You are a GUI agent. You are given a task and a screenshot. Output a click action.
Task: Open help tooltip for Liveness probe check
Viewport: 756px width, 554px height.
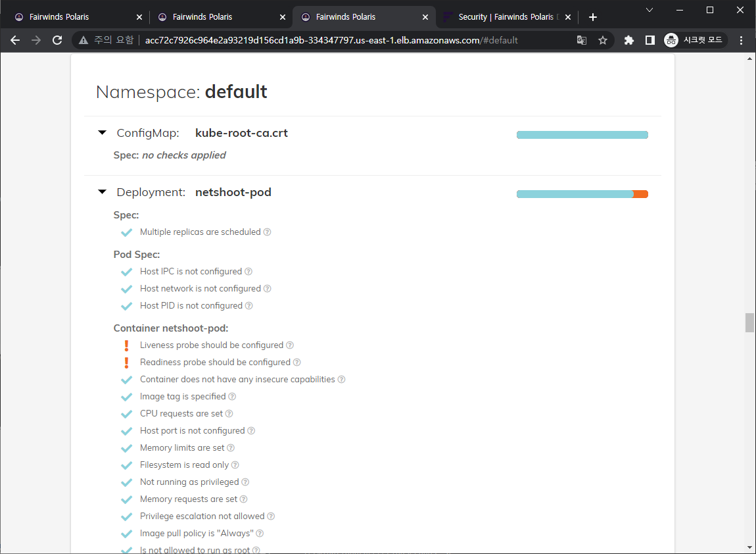[290, 345]
